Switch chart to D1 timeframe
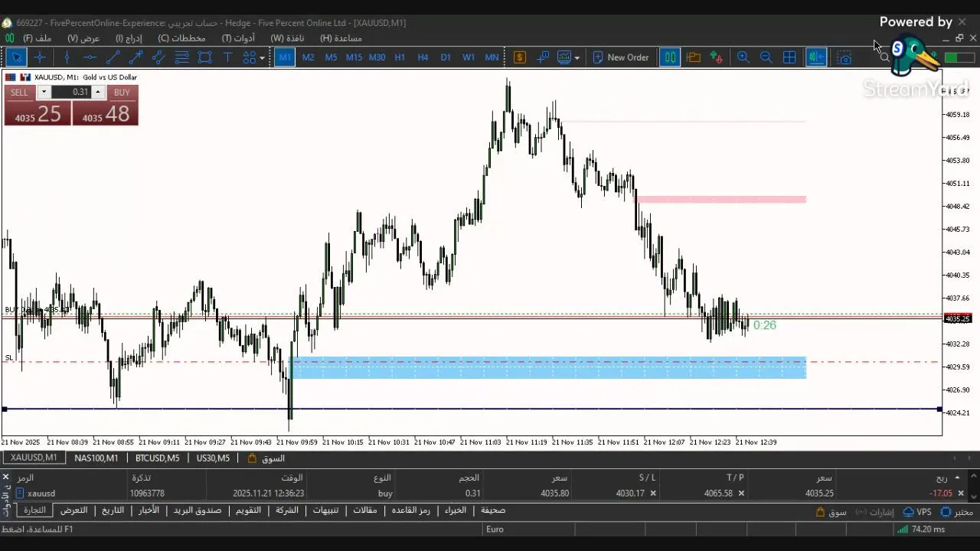Image resolution: width=980 pixels, height=551 pixels. [x=446, y=57]
